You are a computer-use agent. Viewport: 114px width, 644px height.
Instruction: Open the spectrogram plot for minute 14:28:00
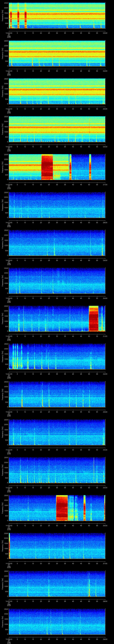point(57,243)
